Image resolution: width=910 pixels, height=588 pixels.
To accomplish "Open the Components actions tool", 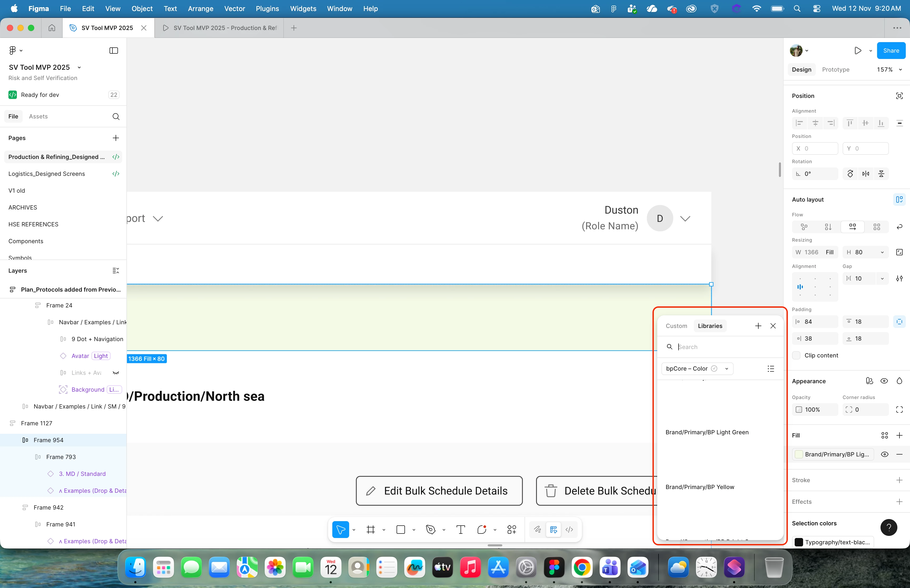I will tap(512, 530).
